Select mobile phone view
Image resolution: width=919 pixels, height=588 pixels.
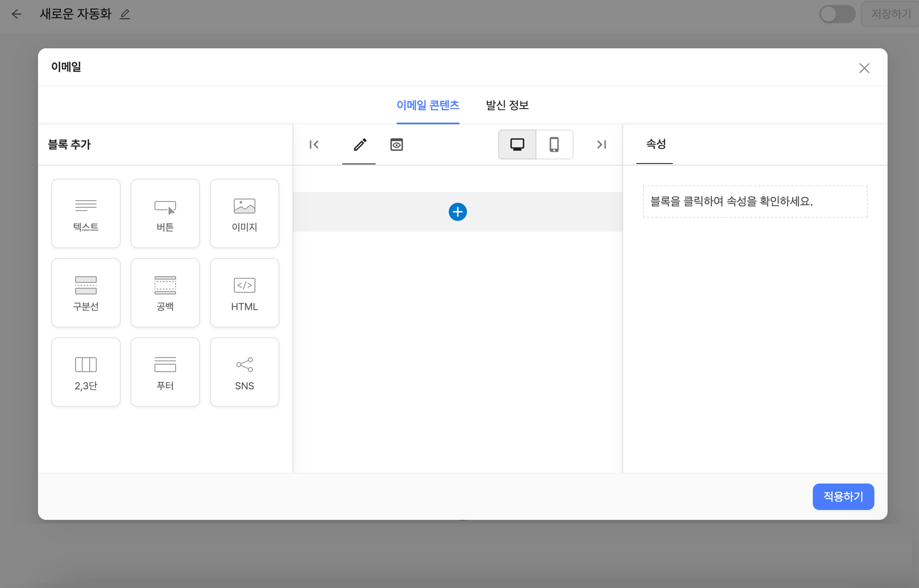554,145
